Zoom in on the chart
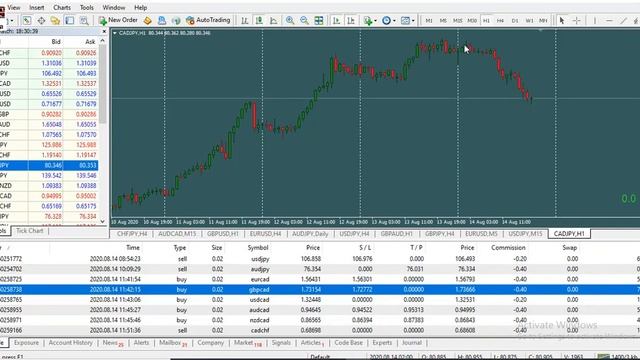Image resolution: width=640 pixels, height=360 pixels. pyautogui.click(x=290, y=20)
